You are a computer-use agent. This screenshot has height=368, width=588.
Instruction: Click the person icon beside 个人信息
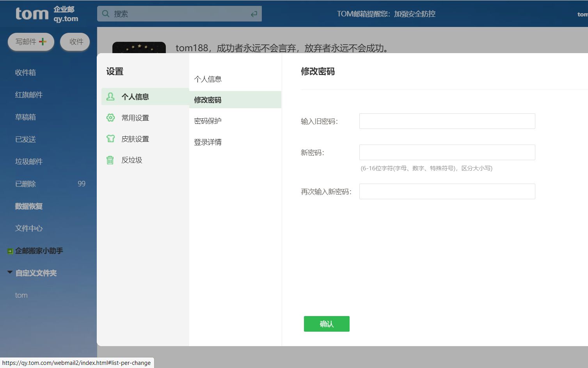(110, 96)
